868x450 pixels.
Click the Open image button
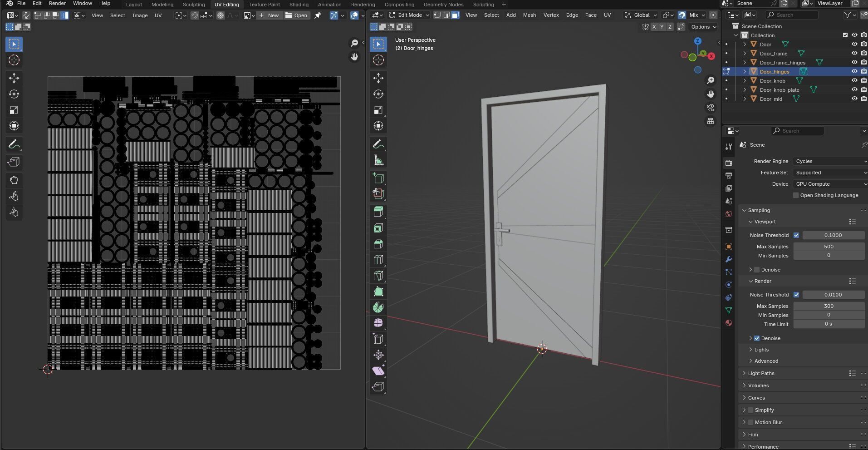coord(296,15)
